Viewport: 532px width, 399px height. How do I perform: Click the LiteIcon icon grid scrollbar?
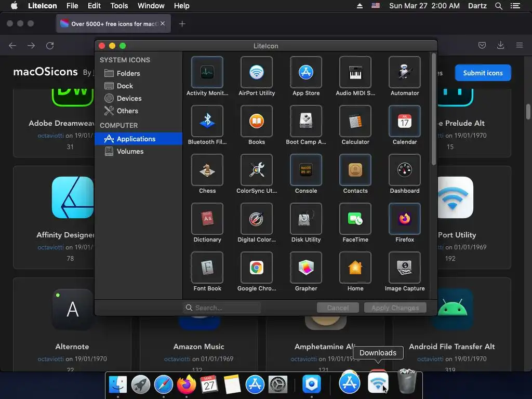click(434, 109)
